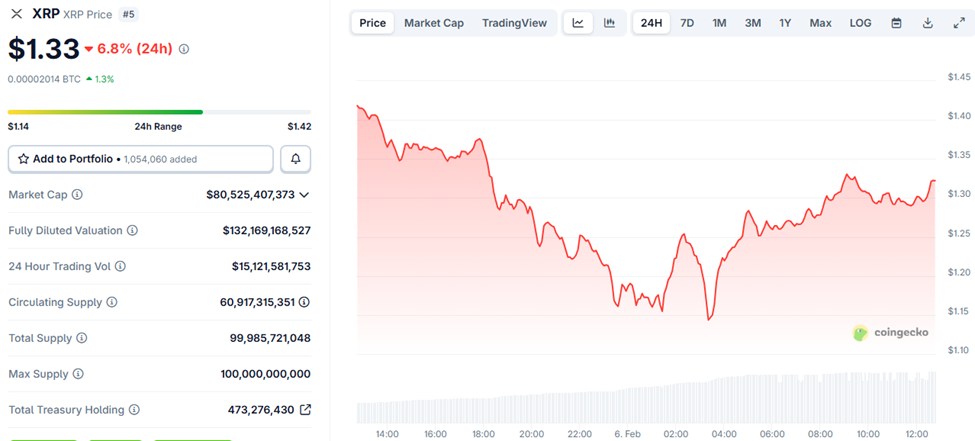Select the 1Y time range
The width and height of the screenshot is (975, 441).
(785, 23)
